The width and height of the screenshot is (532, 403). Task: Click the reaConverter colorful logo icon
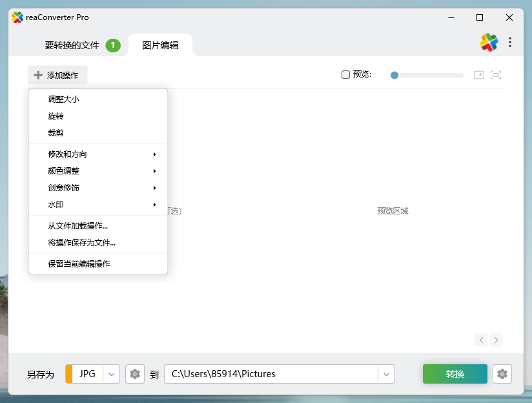[x=489, y=43]
